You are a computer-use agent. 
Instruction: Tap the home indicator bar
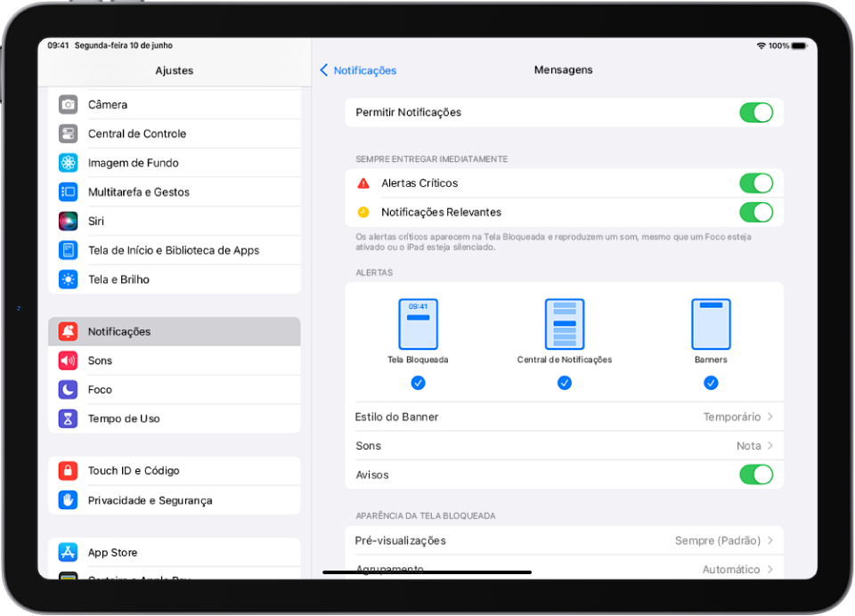[427, 571]
